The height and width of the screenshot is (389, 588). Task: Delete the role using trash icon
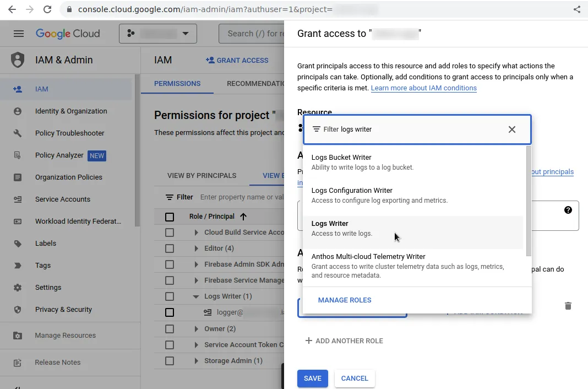[x=568, y=306]
